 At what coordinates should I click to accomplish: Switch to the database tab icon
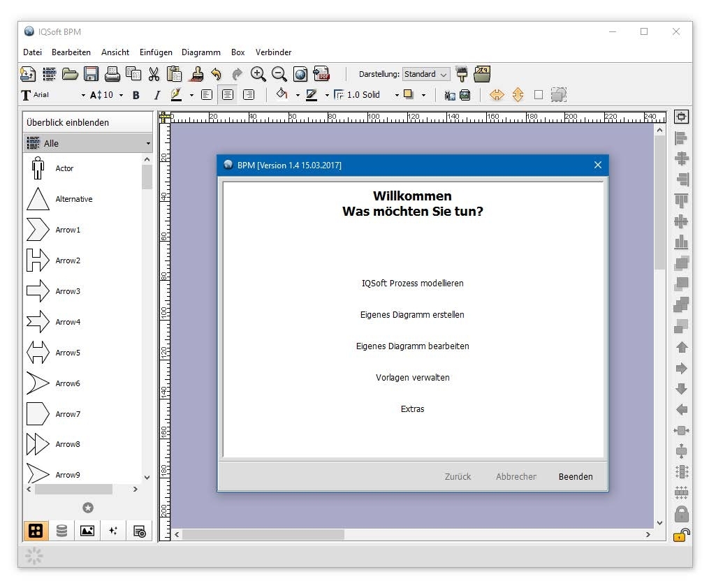pyautogui.click(x=61, y=531)
